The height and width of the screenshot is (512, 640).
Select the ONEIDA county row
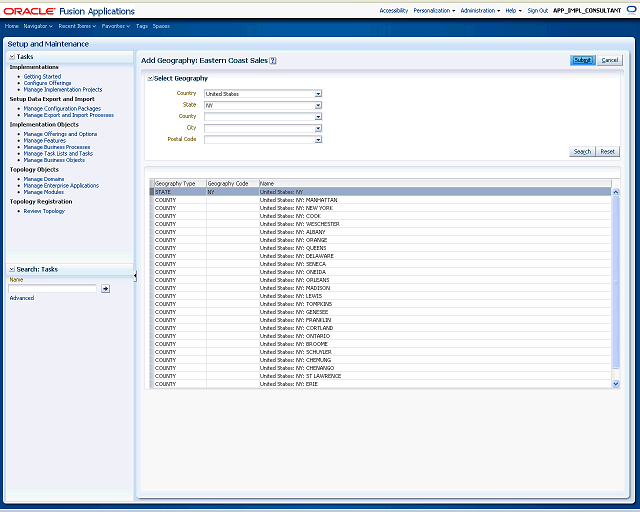(380, 272)
